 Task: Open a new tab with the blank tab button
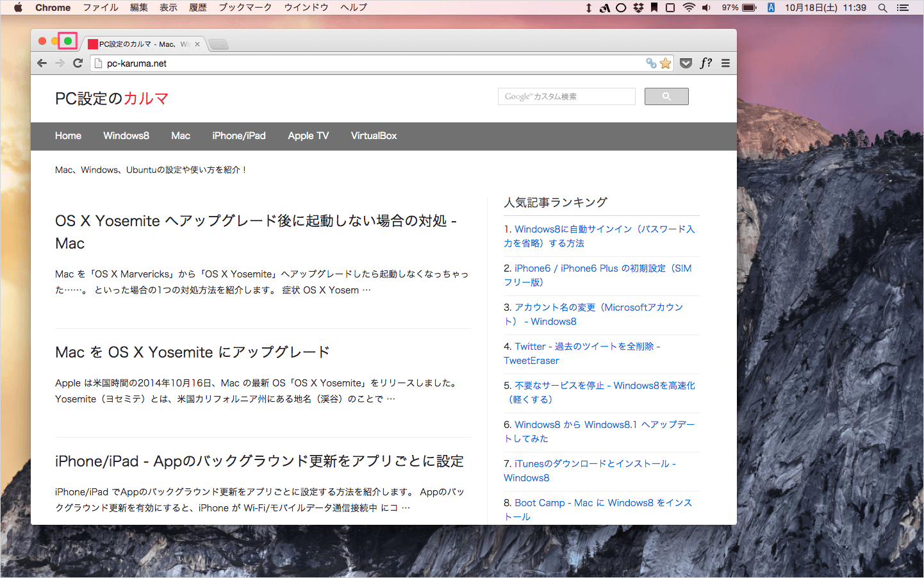[x=219, y=44]
